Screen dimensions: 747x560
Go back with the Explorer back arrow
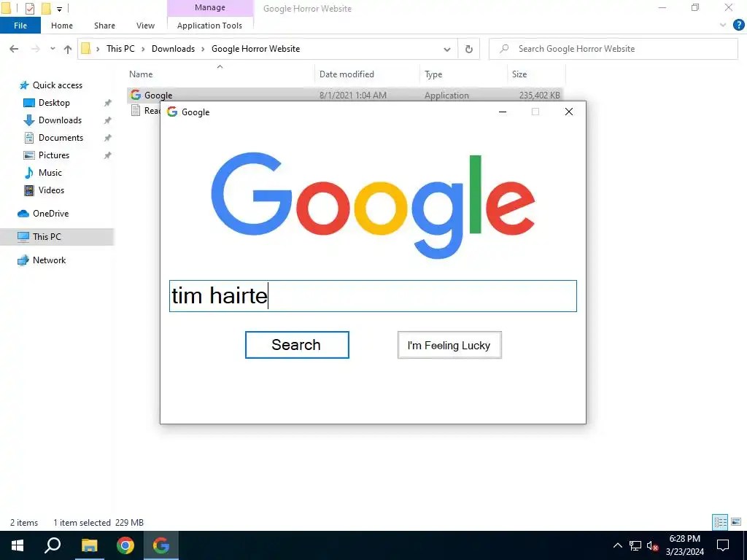coord(15,49)
